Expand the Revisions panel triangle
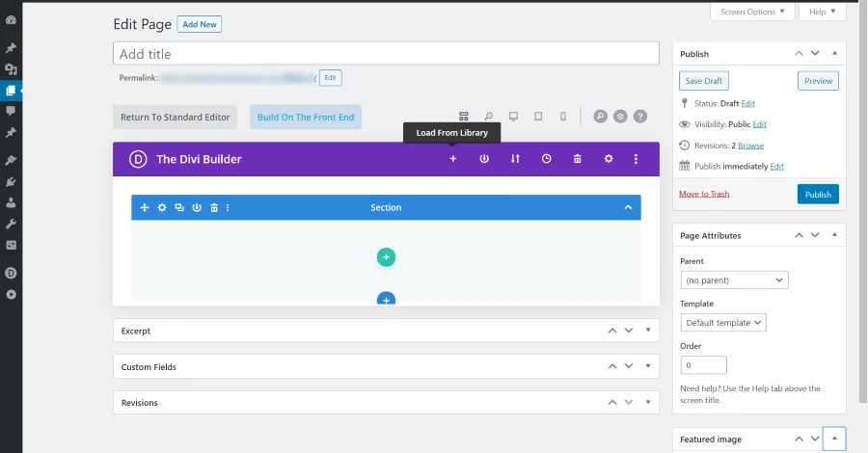 coord(648,402)
